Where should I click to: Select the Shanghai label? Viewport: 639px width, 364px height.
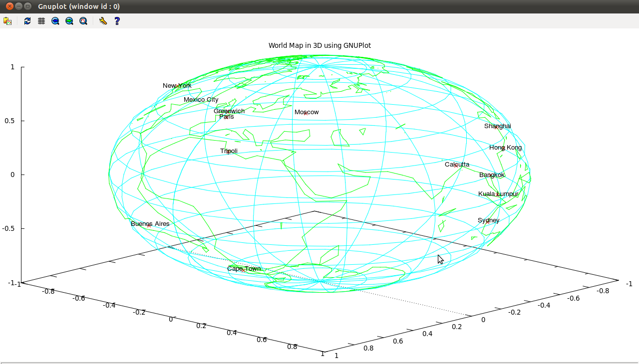(497, 126)
